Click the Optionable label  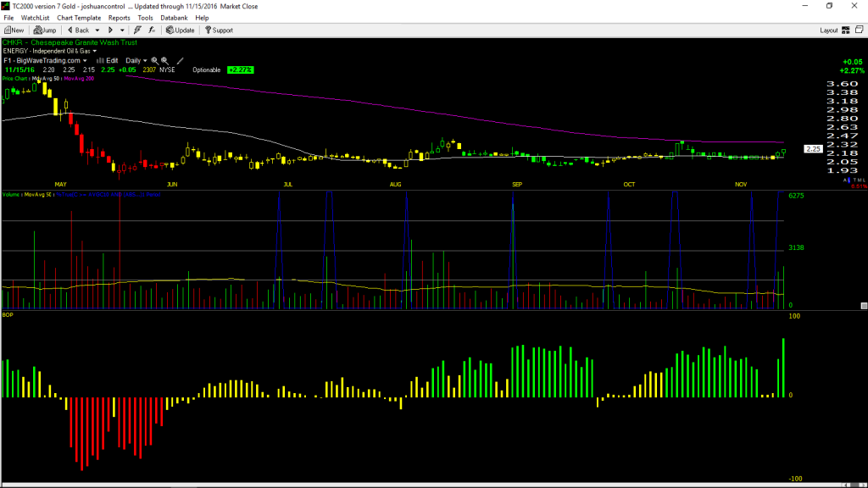pos(207,69)
